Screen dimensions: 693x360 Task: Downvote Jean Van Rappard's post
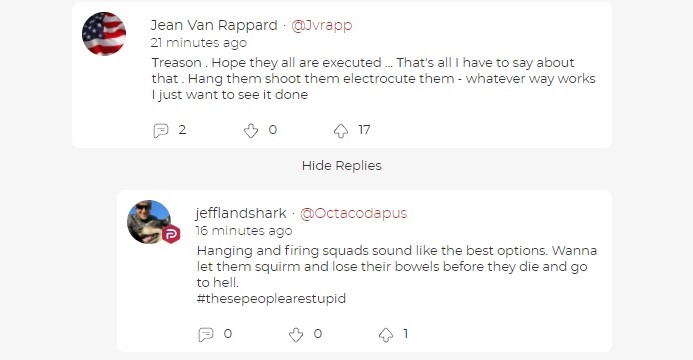[x=251, y=131]
